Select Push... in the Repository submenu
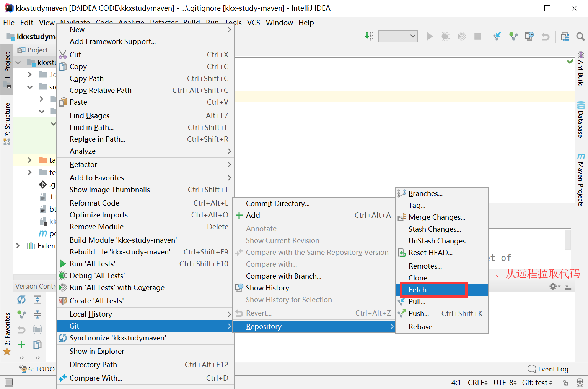The height and width of the screenshot is (389, 588). click(x=441, y=313)
